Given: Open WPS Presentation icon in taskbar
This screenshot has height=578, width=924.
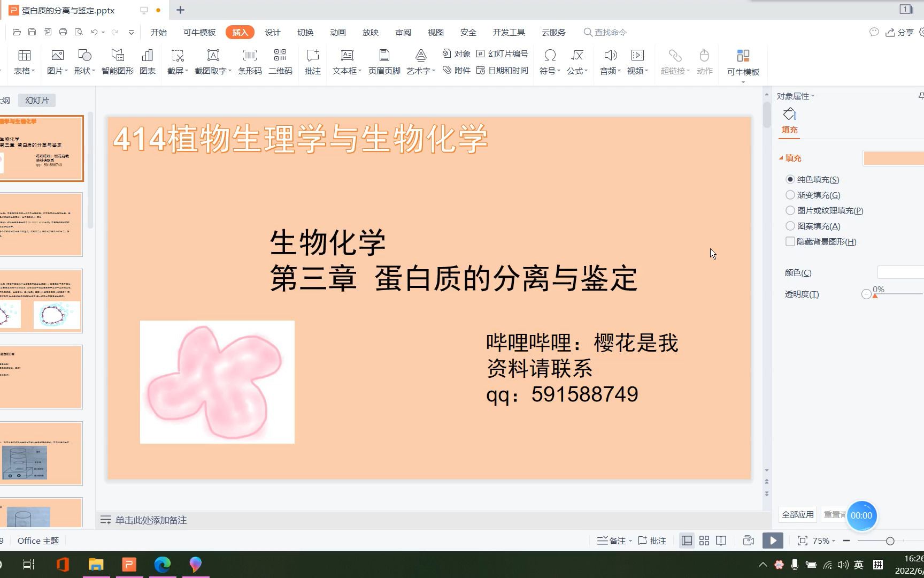Looking at the screenshot, I should (129, 565).
